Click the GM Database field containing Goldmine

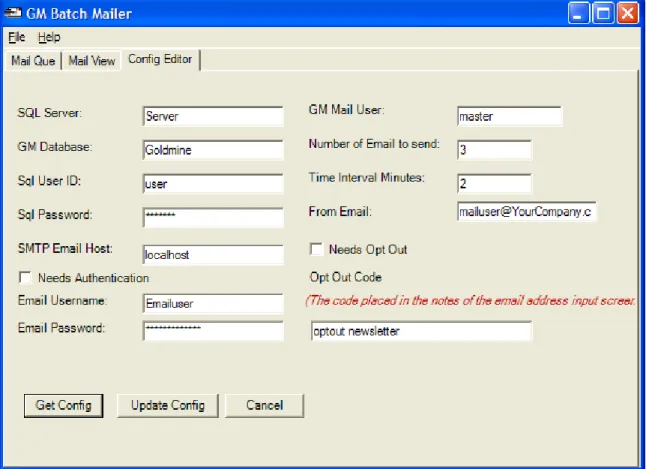point(213,150)
